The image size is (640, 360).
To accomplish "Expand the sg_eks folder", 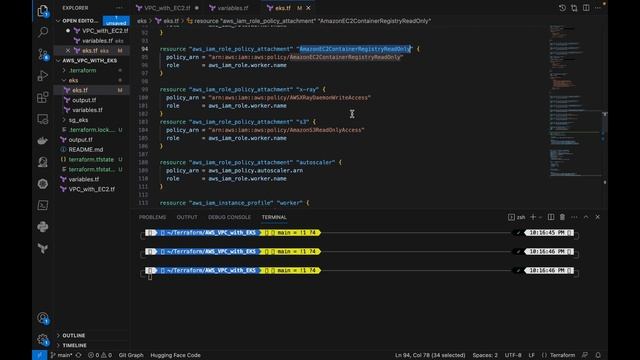I will tap(64, 120).
